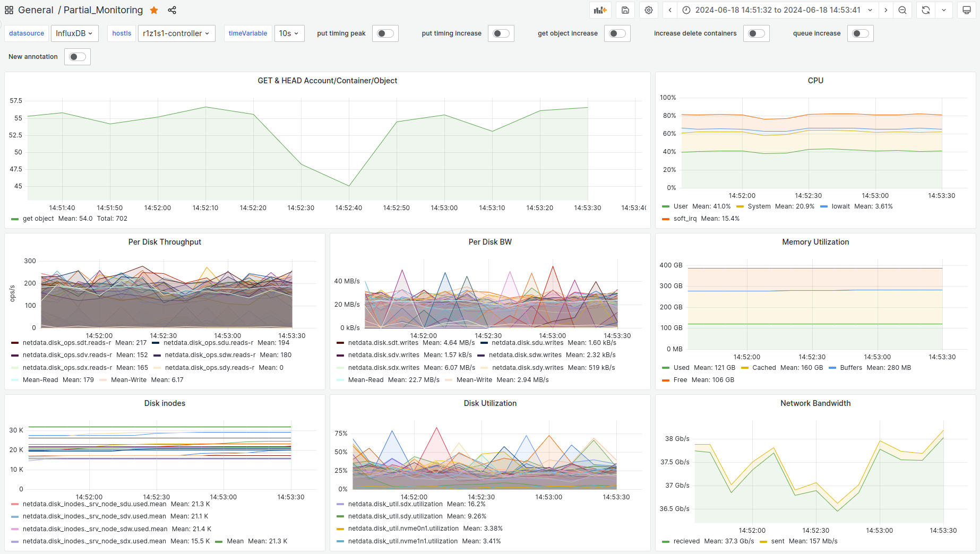
Task: Open dashboard settings gear
Action: [x=649, y=10]
